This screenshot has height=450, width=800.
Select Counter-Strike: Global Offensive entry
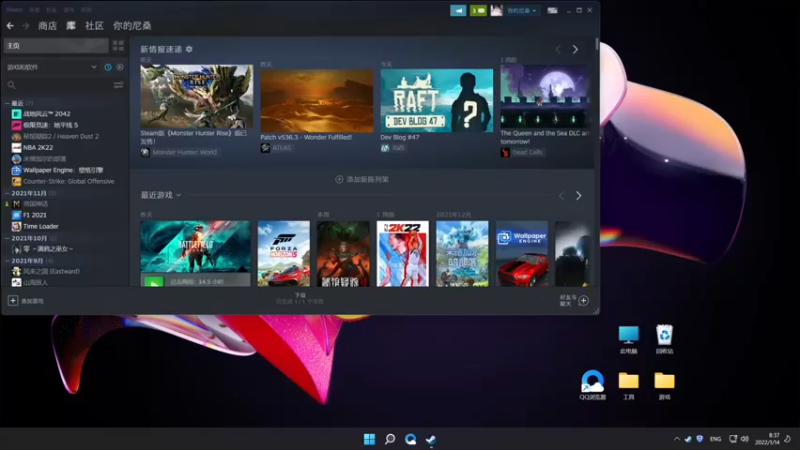[68, 181]
